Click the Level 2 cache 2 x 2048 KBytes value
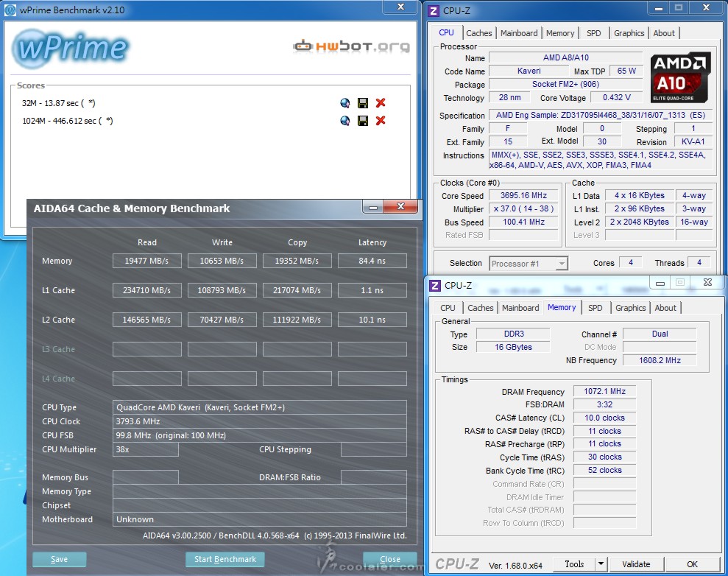Image resolution: width=728 pixels, height=576 pixels. [640, 222]
